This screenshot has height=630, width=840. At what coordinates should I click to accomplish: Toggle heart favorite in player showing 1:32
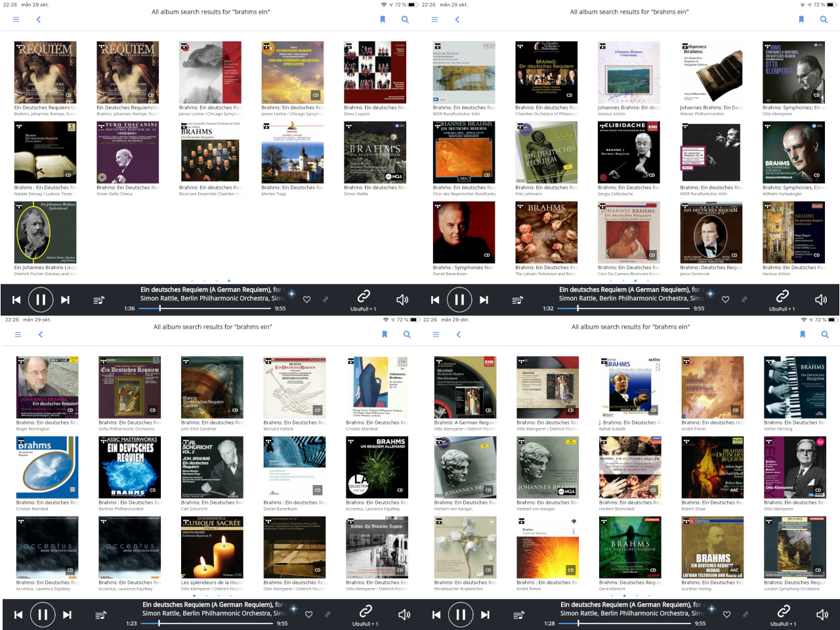pos(725,299)
